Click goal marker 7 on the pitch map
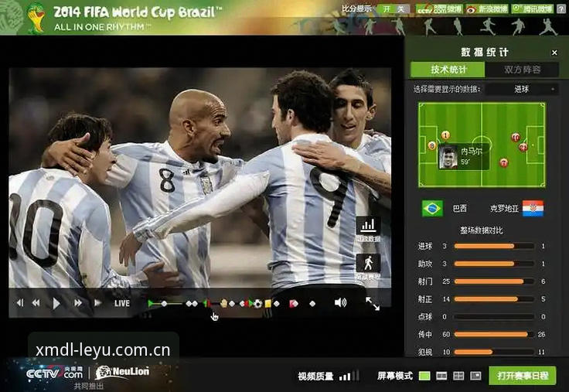 504,162
